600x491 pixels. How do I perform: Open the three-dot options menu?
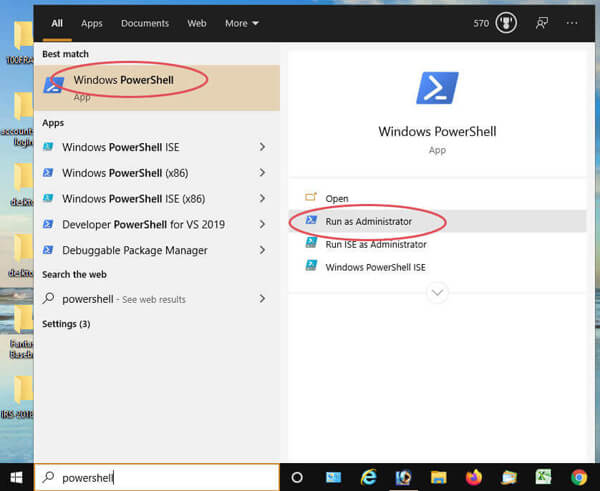click(572, 23)
